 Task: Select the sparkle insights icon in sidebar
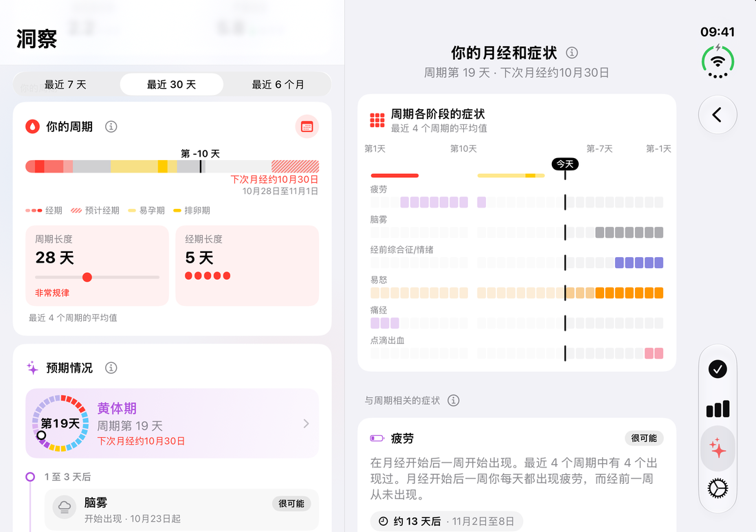[718, 448]
